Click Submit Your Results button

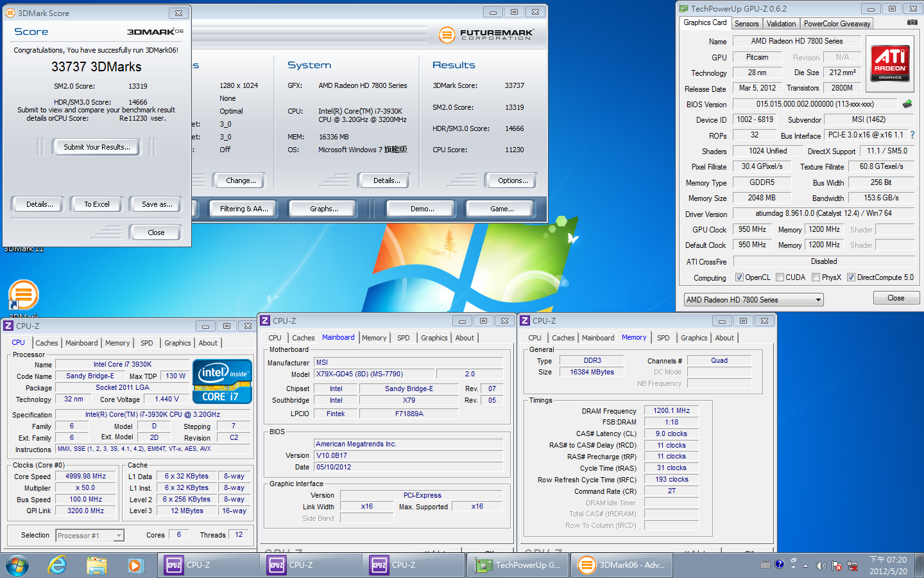click(97, 147)
